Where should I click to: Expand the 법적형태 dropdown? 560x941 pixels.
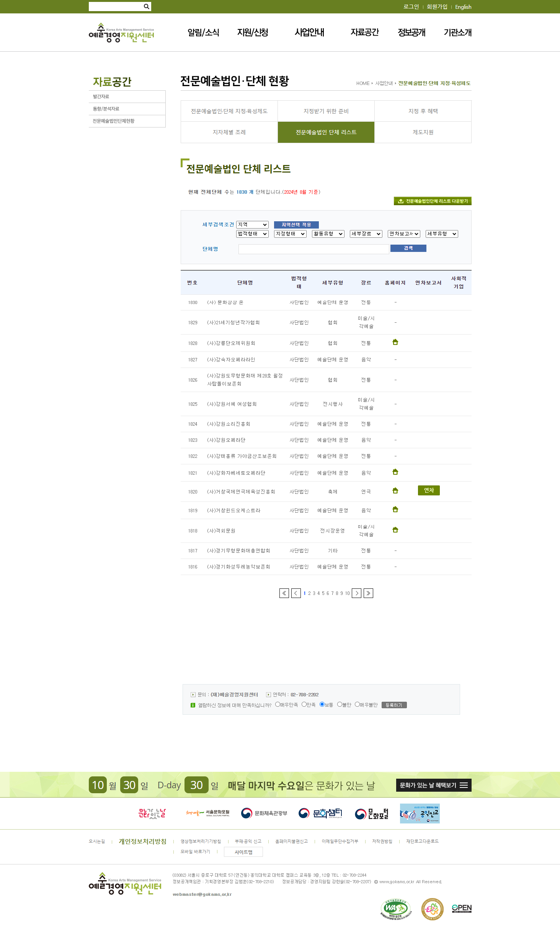252,234
